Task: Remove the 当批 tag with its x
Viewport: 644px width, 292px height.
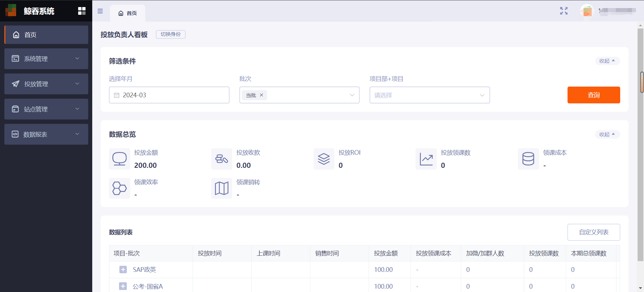Action: coord(261,95)
